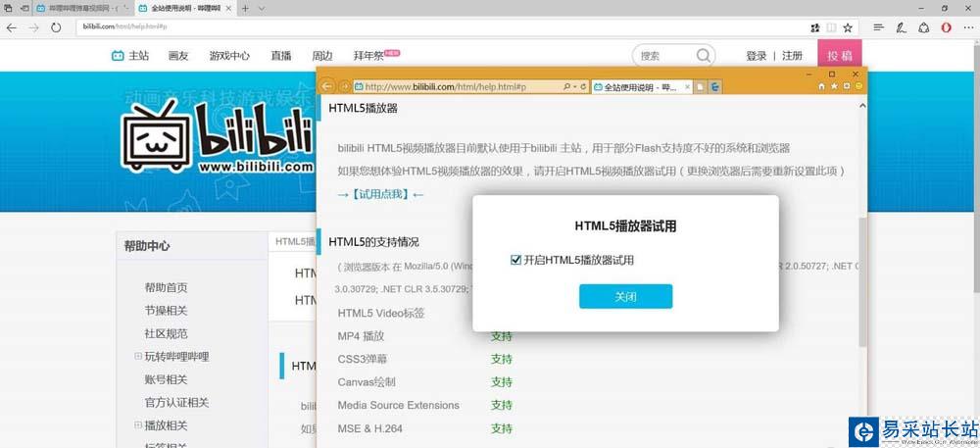
Task: Click IE window forward arrow
Action: 344,87
